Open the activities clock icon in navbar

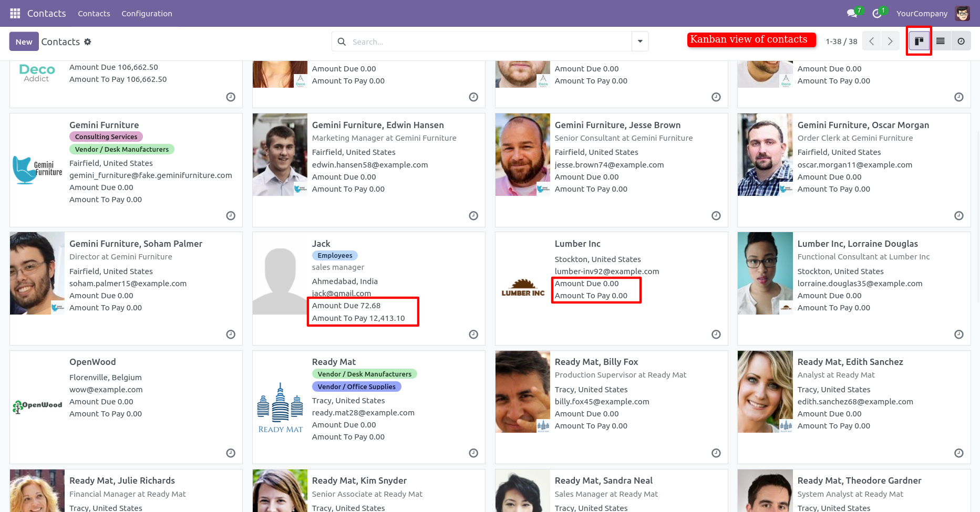[877, 13]
